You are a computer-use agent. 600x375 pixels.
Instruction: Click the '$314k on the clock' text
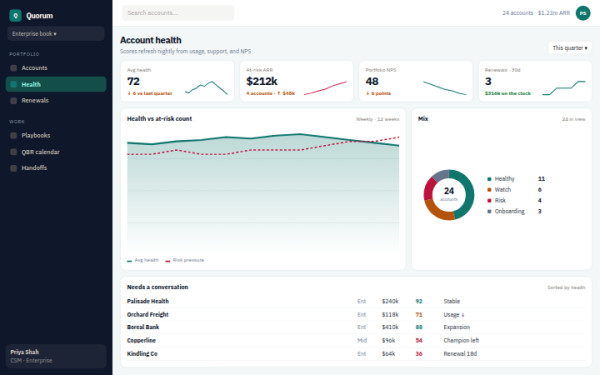click(507, 93)
